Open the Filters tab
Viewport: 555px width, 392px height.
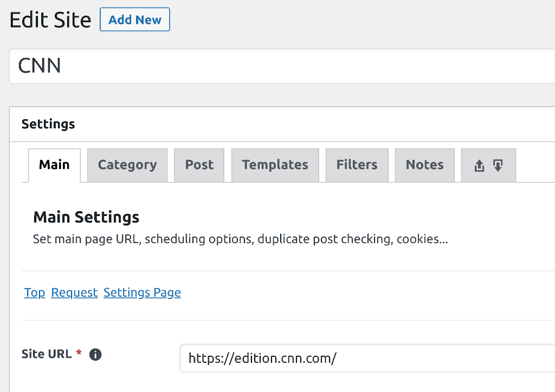(357, 165)
